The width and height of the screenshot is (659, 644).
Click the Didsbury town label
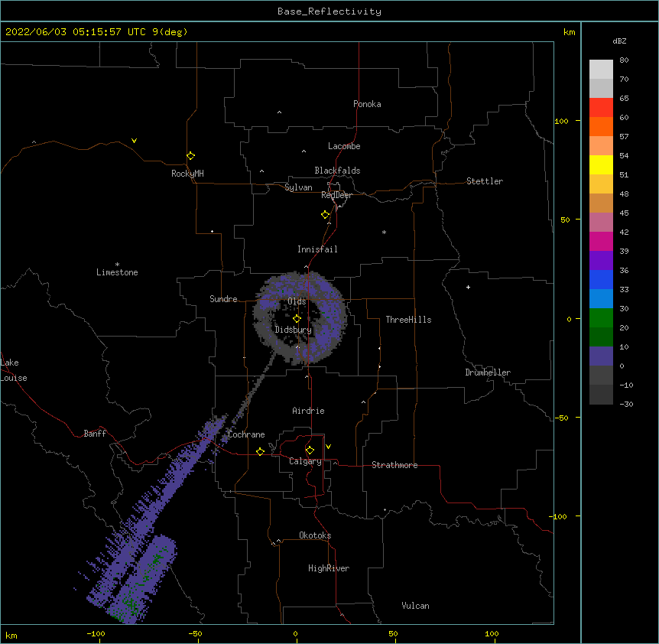pyautogui.click(x=293, y=330)
